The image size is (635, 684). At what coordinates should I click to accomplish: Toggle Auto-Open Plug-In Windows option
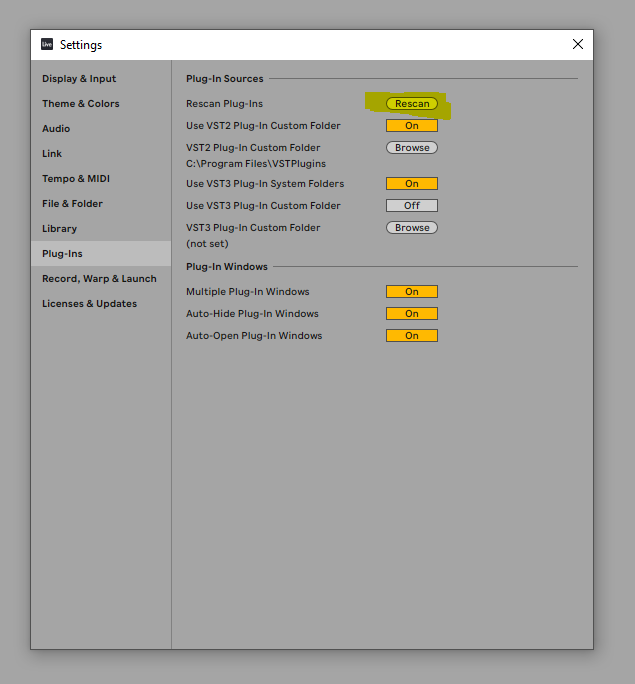[x=412, y=335]
